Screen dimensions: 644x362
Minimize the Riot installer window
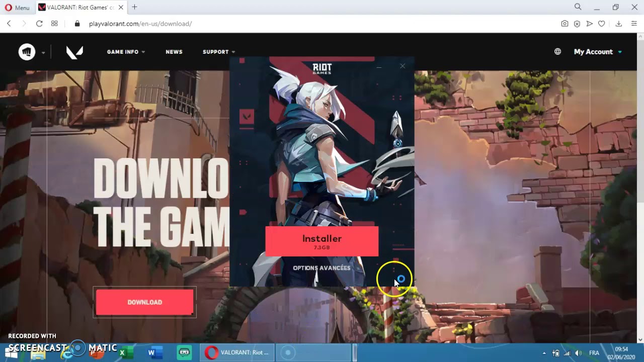click(x=379, y=66)
